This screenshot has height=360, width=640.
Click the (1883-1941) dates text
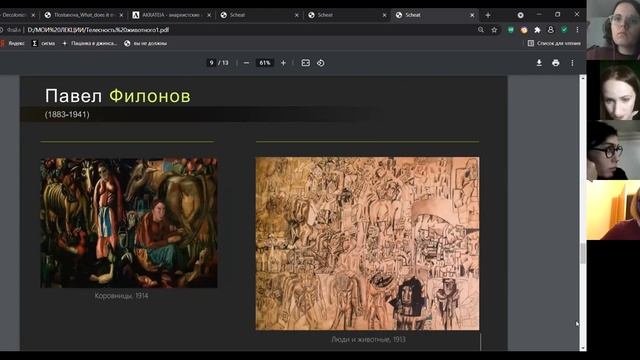67,115
